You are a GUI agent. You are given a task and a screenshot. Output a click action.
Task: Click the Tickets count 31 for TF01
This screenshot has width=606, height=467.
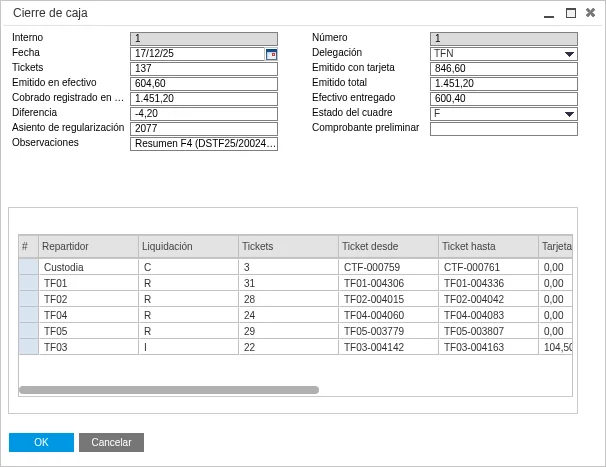[x=288, y=283]
